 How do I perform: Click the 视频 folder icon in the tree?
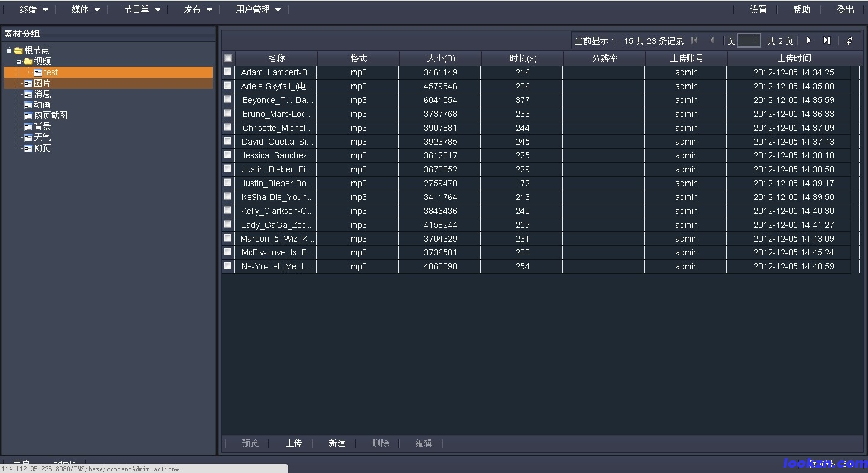pyautogui.click(x=28, y=61)
